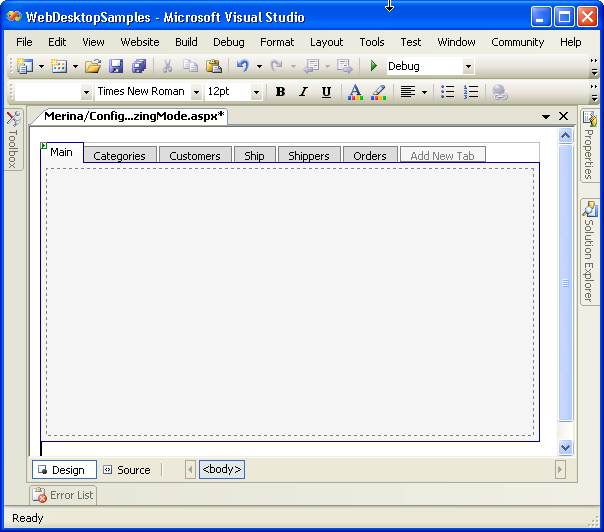The height and width of the screenshot is (532, 604).
Task: Insert a bulleted list
Action: 448,92
